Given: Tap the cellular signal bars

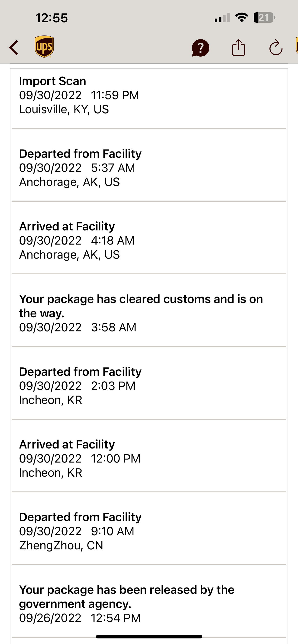Looking at the screenshot, I should pyautogui.click(x=222, y=18).
